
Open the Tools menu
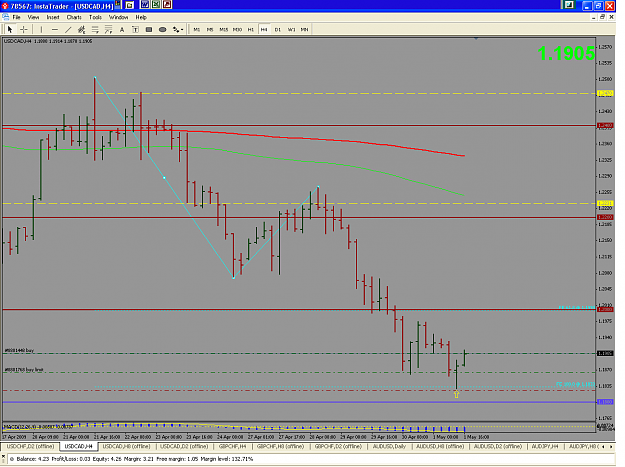(95, 17)
